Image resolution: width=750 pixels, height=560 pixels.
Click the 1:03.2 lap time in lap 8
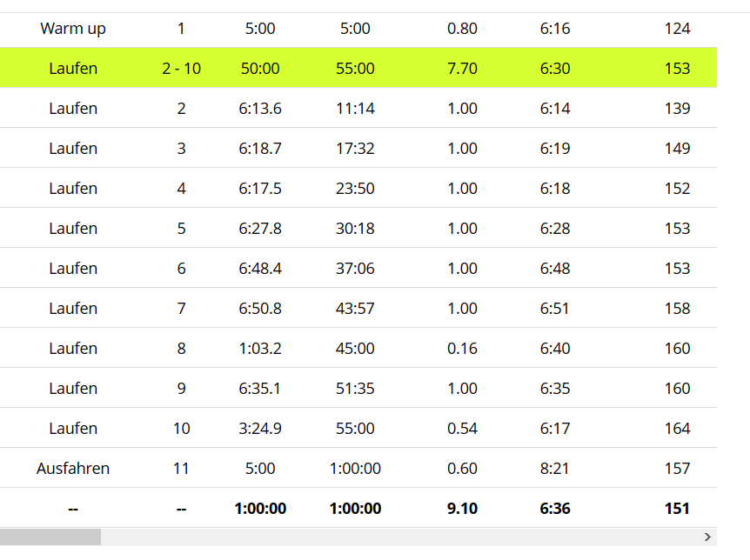click(260, 349)
